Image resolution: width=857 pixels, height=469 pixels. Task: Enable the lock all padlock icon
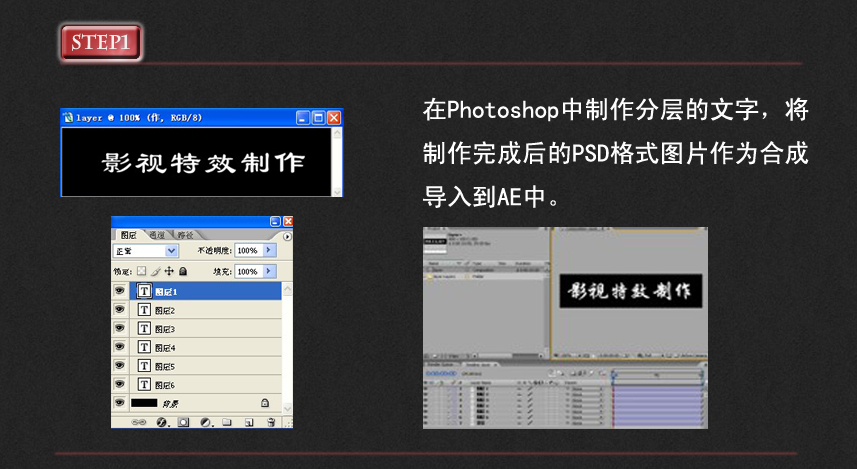click(183, 271)
